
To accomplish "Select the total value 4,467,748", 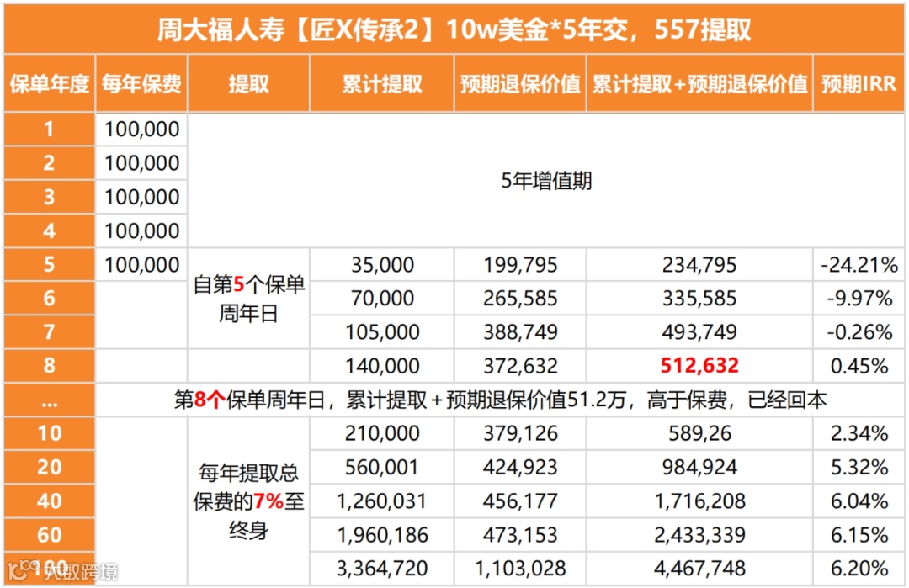I will tap(699, 569).
